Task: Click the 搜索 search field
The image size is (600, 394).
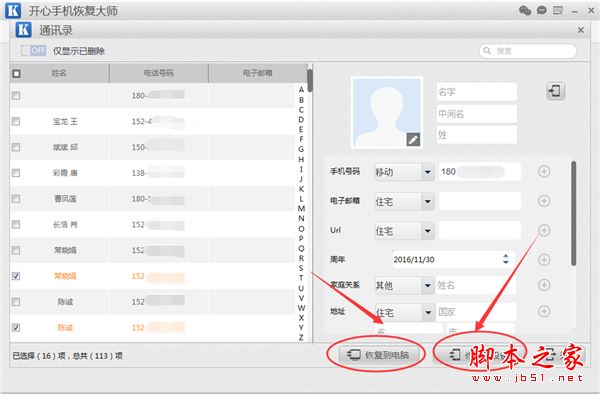Action: click(528, 50)
